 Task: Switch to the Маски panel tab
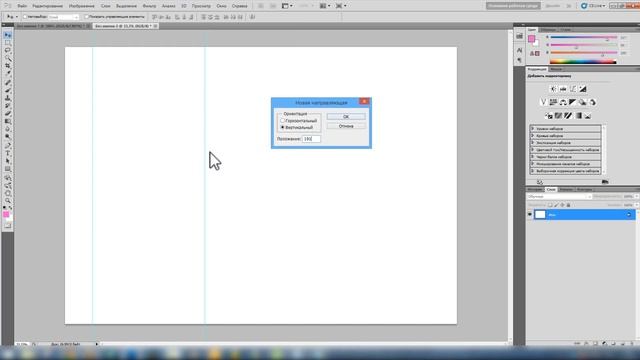pos(556,69)
